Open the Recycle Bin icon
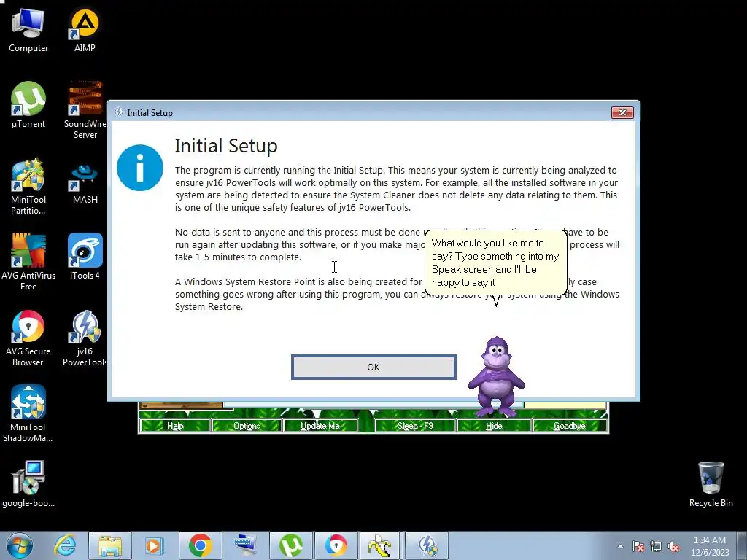The image size is (747, 560). click(x=711, y=484)
